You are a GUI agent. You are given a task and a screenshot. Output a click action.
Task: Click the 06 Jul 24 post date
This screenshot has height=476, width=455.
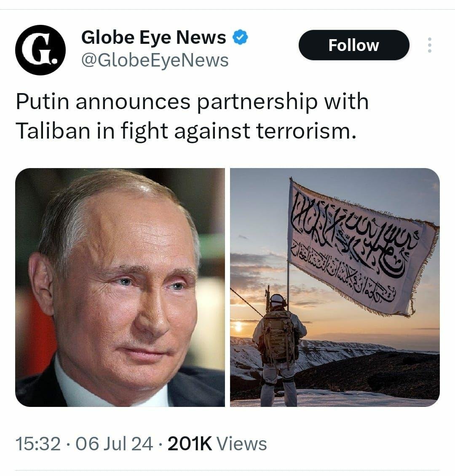coord(114,444)
